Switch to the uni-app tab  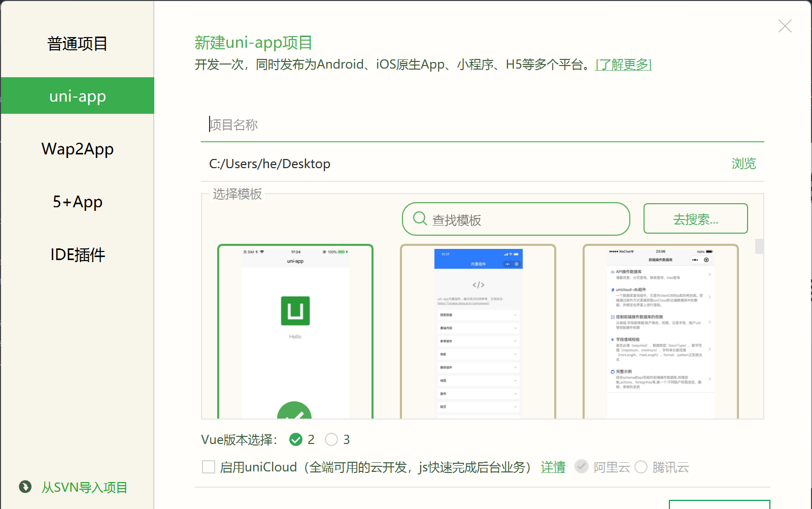tap(77, 96)
